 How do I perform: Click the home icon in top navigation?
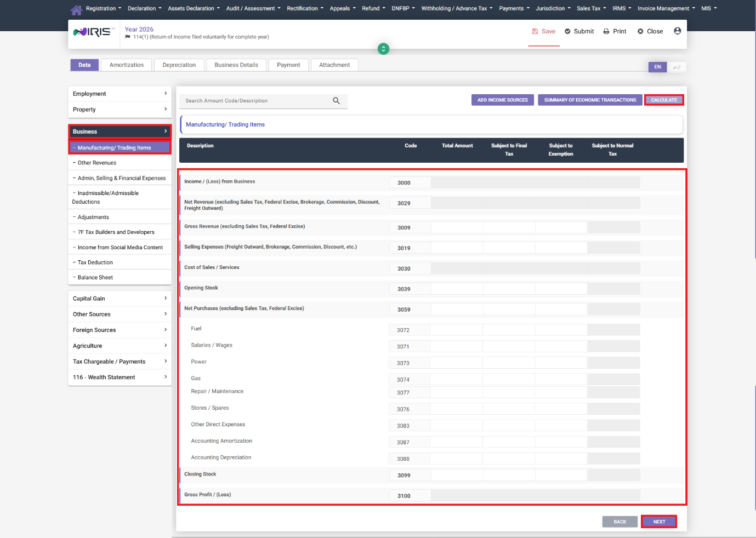[x=76, y=10]
